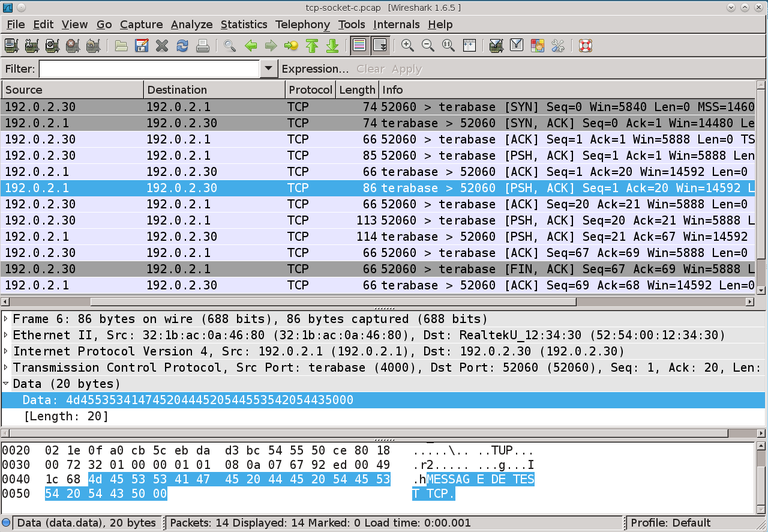Screen dimensions: 768x532
Task: Sort by the Length column header
Action: pyautogui.click(x=357, y=90)
